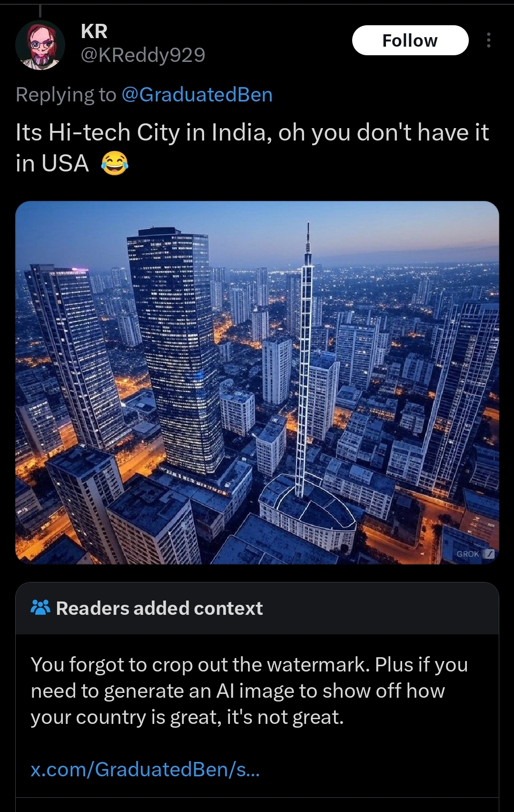Follow the x.com/GraduatedBen source link

tap(145, 769)
